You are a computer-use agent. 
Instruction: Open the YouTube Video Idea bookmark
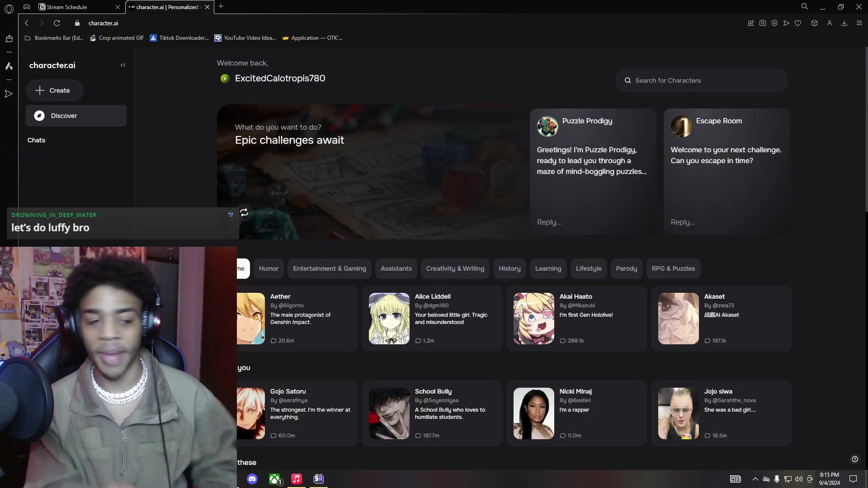pos(245,38)
